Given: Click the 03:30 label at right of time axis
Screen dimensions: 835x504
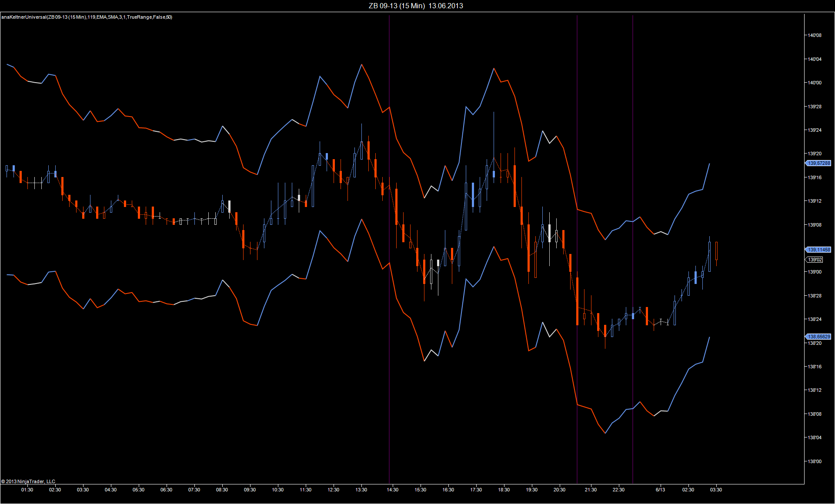Looking at the screenshot, I should [x=716, y=490].
